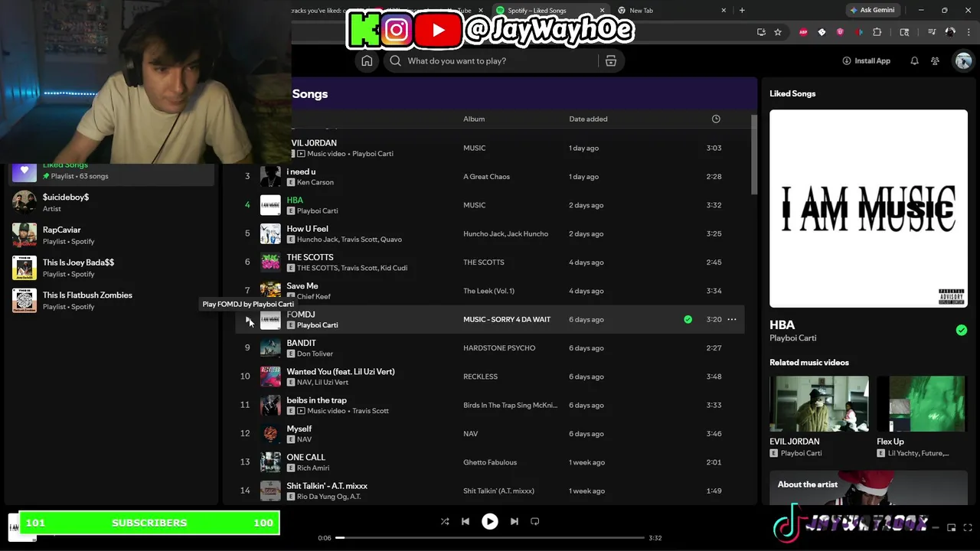Open the miniplayer icon
The width and height of the screenshot is (980, 551).
point(952,527)
